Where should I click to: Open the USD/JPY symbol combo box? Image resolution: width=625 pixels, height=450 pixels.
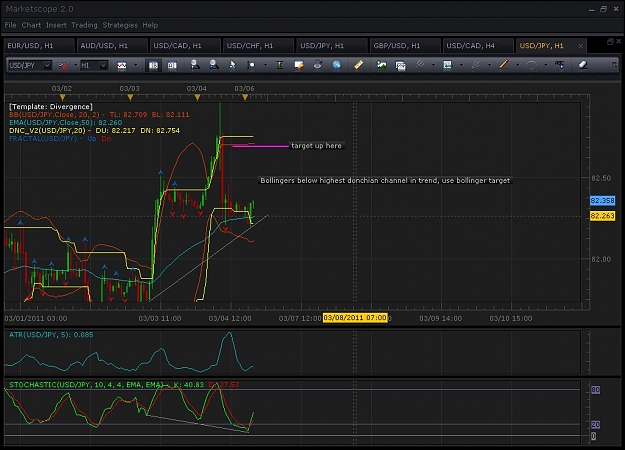pos(30,65)
